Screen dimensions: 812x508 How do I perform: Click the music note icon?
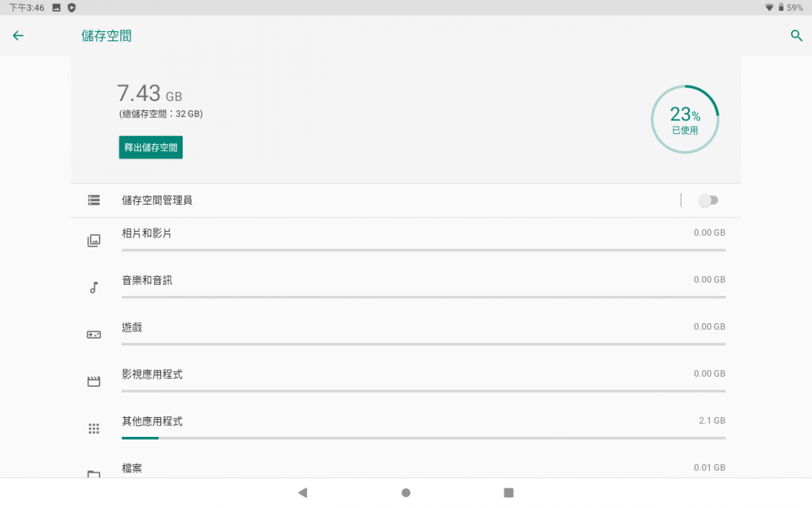point(93,288)
